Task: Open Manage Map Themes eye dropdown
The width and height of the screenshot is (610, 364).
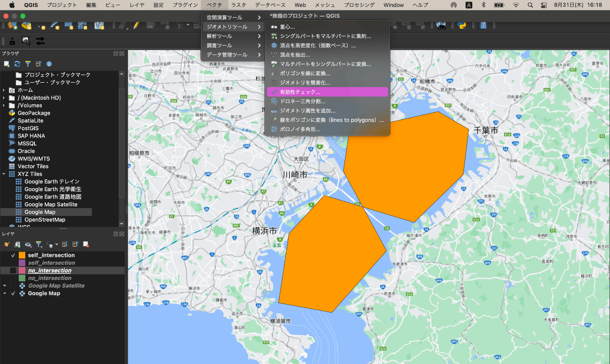Action: tap(28, 245)
